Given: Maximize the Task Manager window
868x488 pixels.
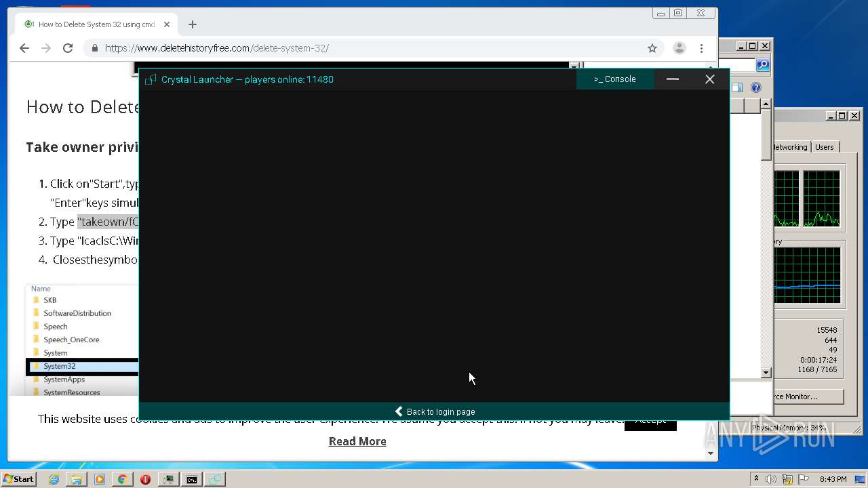Looking at the screenshot, I should [842, 116].
